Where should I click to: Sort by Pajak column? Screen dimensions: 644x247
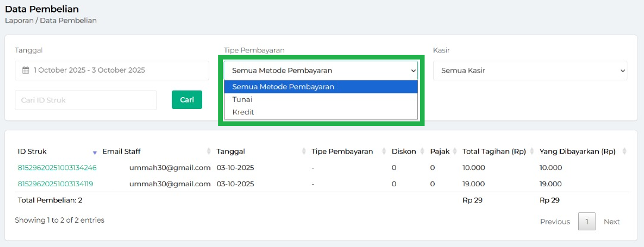pos(454,152)
